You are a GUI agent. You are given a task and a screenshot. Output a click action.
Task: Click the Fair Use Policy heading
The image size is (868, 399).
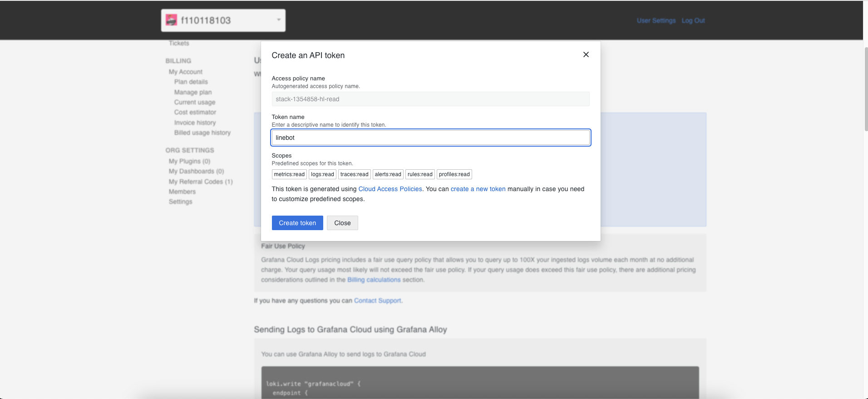[283, 246]
